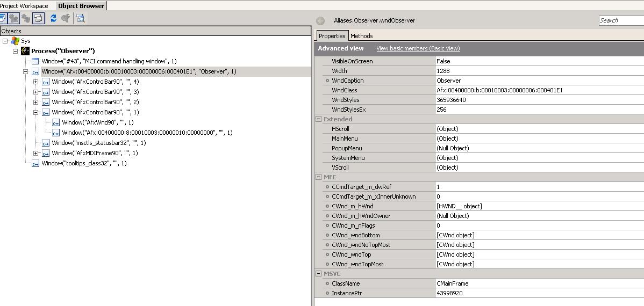Click the blue Refresh arrows toolbar icon
644x306 pixels.
coord(53,18)
